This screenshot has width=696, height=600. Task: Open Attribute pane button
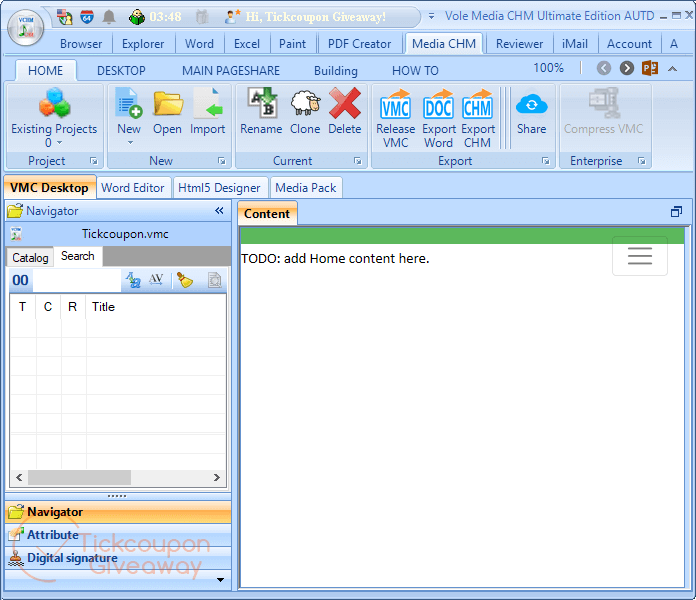118,535
